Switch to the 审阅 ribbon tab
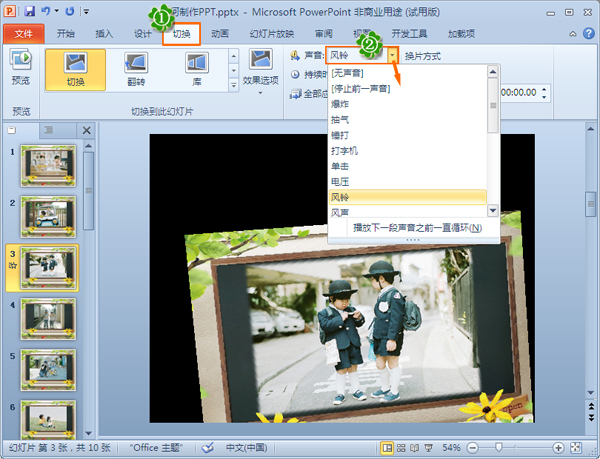Image resolution: width=600 pixels, height=459 pixels. pos(324,34)
